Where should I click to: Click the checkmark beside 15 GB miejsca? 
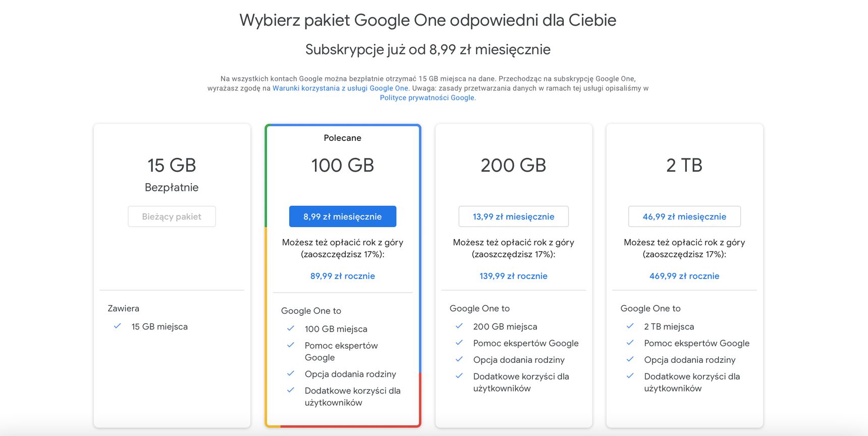pyautogui.click(x=118, y=326)
